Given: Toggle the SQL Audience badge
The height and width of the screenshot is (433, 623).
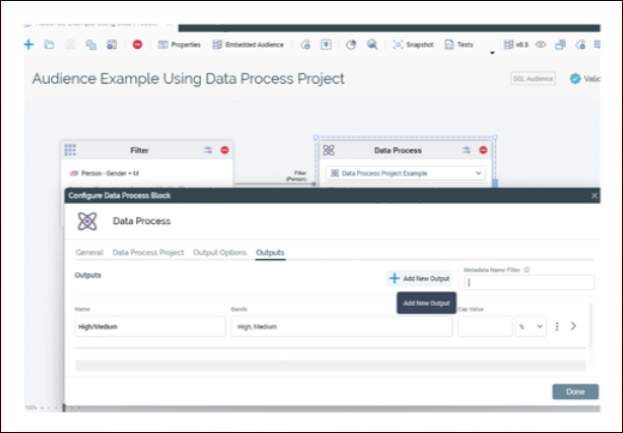Looking at the screenshot, I should tap(533, 79).
